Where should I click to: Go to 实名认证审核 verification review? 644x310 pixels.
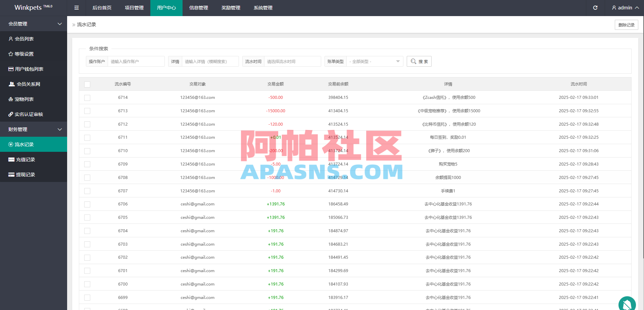(29, 114)
